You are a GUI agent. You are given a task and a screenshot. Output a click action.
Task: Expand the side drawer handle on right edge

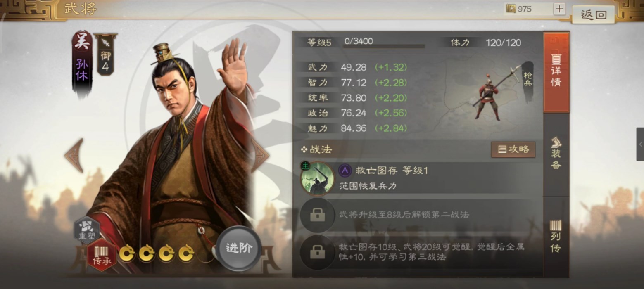pos(640,144)
